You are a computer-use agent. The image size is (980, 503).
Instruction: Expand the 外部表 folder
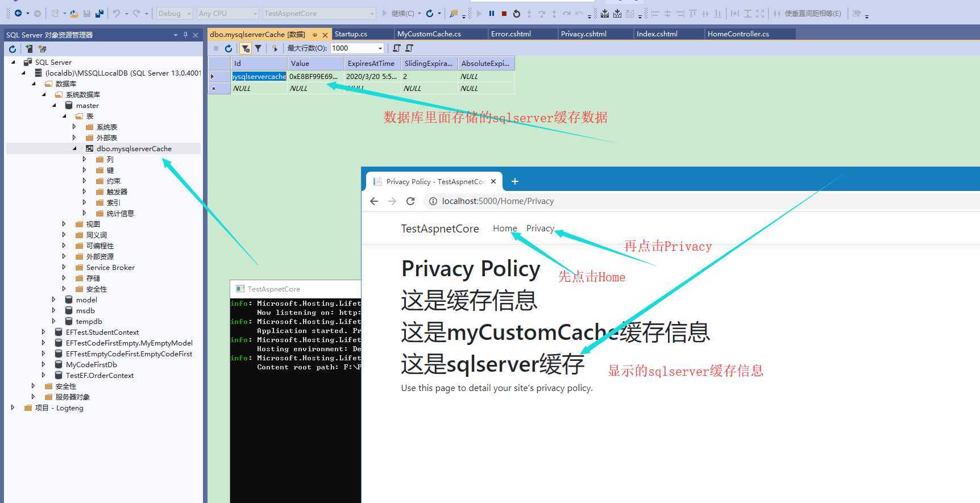(74, 138)
